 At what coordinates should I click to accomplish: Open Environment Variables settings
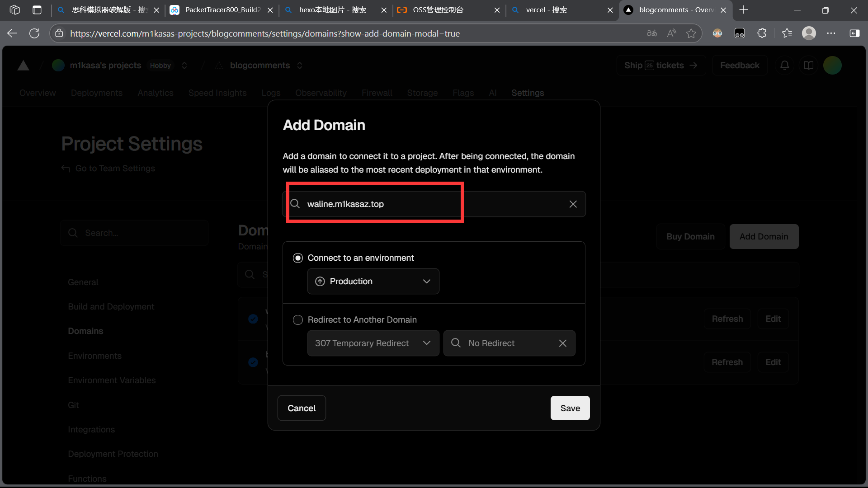[x=112, y=380]
